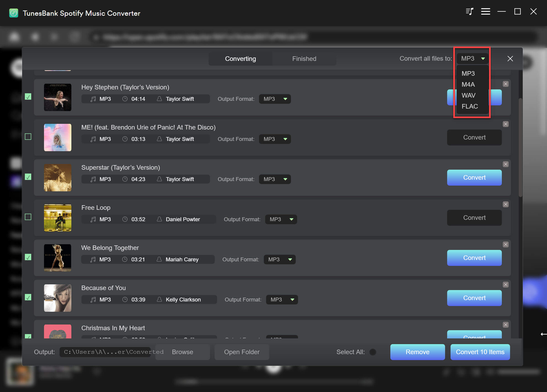The height and width of the screenshot is (392, 547).
Task: Open the hamburger menu icon
Action: click(x=485, y=11)
